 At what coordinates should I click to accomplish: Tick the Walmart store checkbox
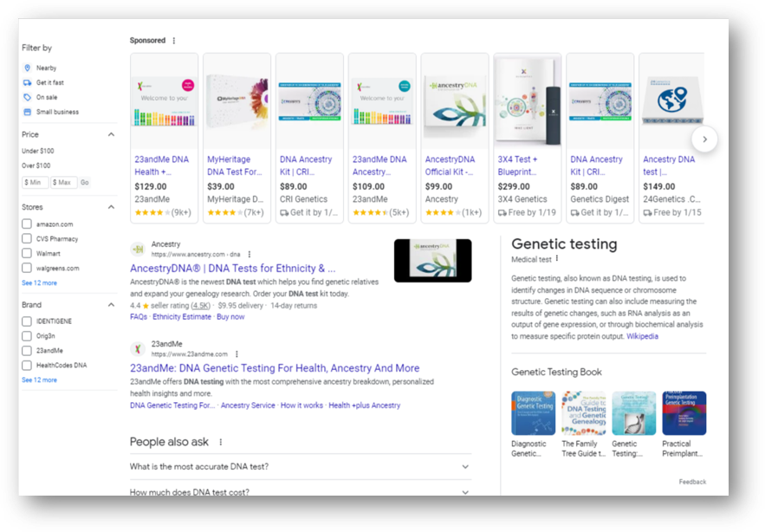27,253
